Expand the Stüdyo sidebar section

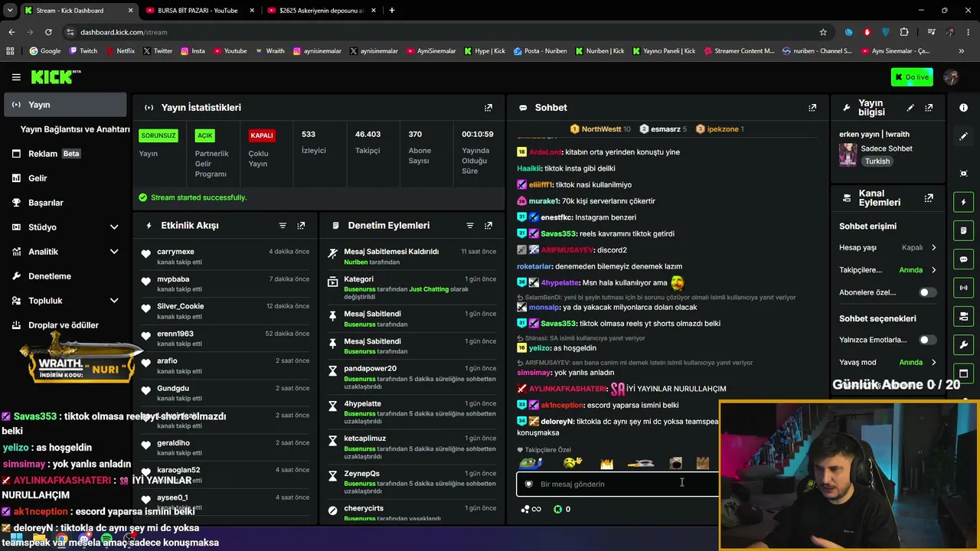[114, 227]
